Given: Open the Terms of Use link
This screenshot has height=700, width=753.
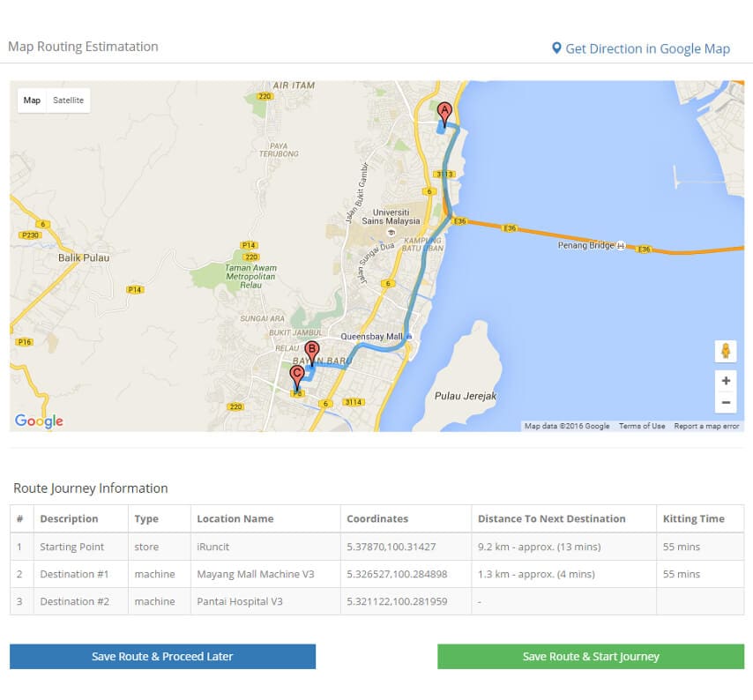Looking at the screenshot, I should pyautogui.click(x=642, y=426).
